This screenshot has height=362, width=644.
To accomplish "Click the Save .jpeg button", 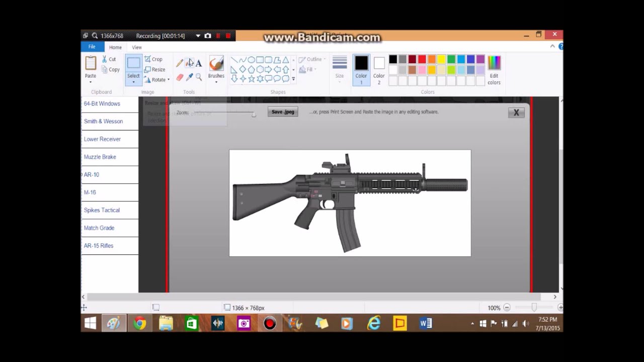I will click(x=283, y=112).
